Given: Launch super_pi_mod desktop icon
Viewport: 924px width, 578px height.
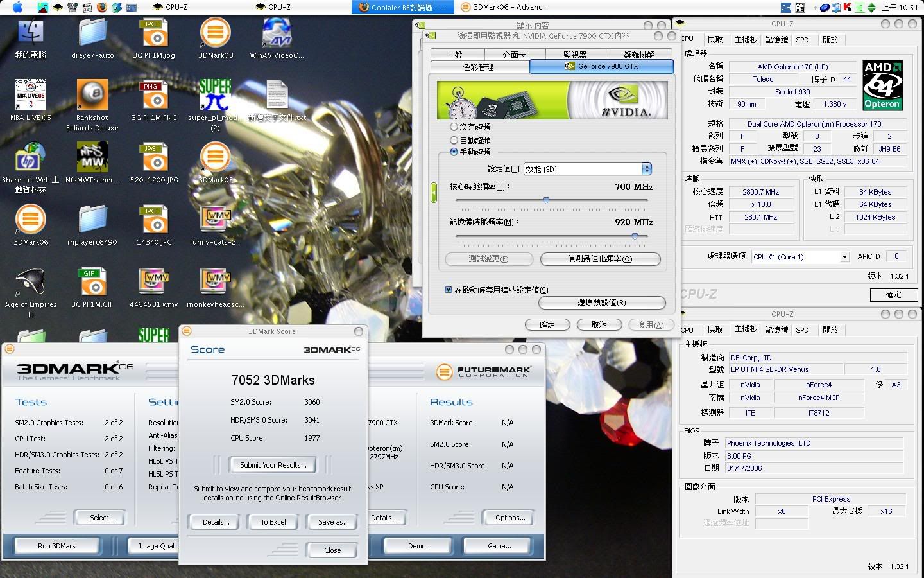Looking at the screenshot, I should coord(215,105).
